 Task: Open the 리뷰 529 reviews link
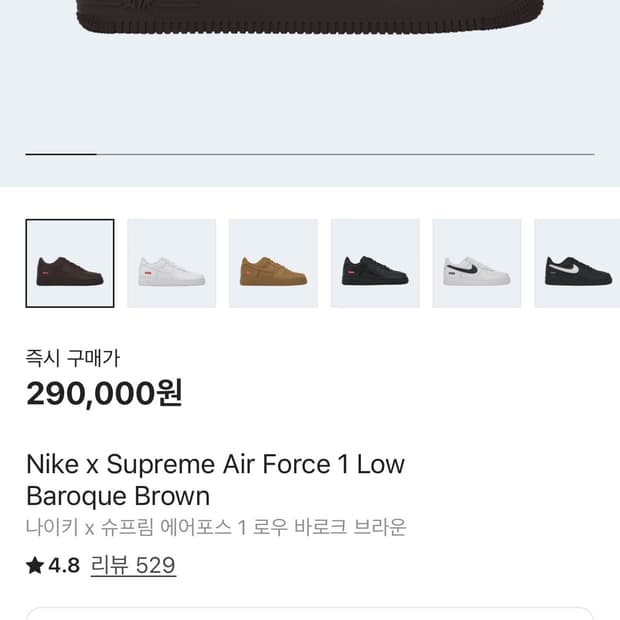click(133, 565)
